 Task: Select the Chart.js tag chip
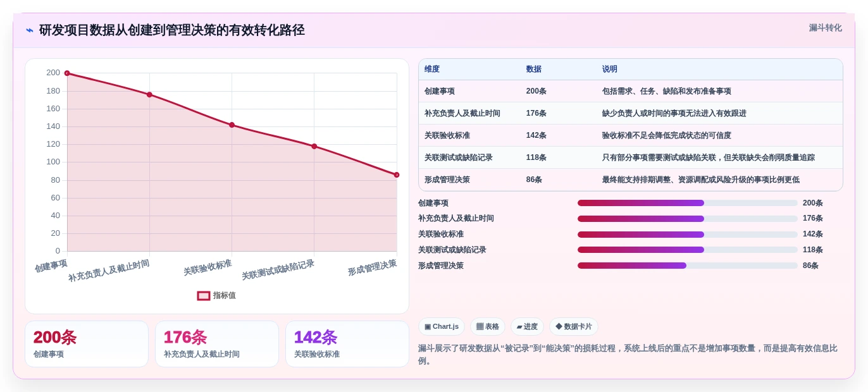tap(442, 327)
